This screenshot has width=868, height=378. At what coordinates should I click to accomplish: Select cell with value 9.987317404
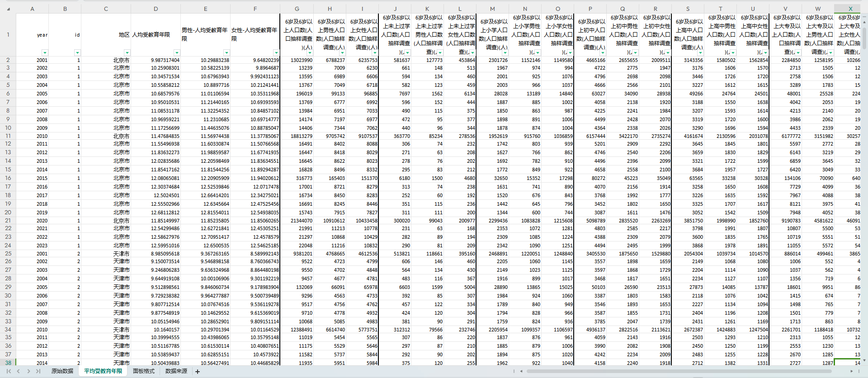point(156,60)
